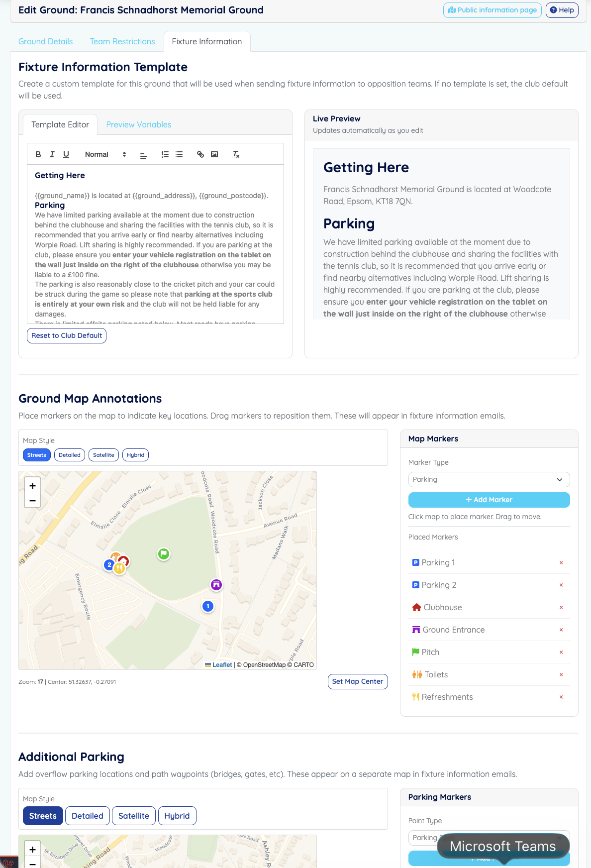591x868 pixels.
Task: Select the Clubhouse row in Placed Markers
Action: (489, 607)
